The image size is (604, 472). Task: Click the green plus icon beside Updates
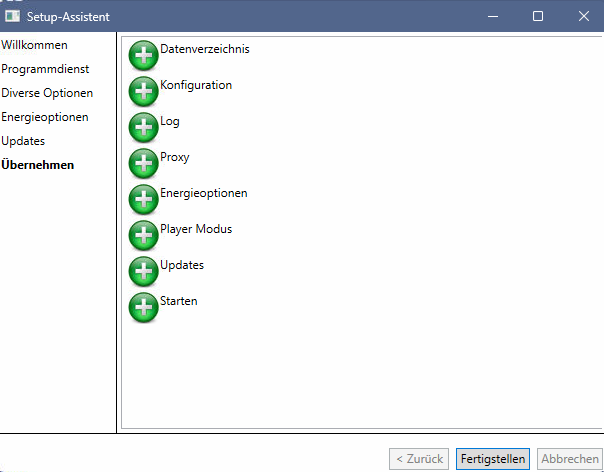143,271
